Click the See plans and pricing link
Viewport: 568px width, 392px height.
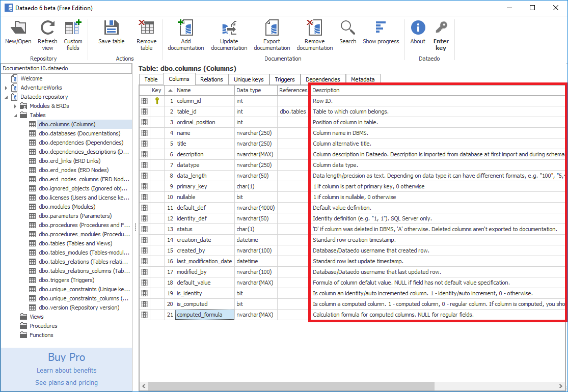point(66,383)
